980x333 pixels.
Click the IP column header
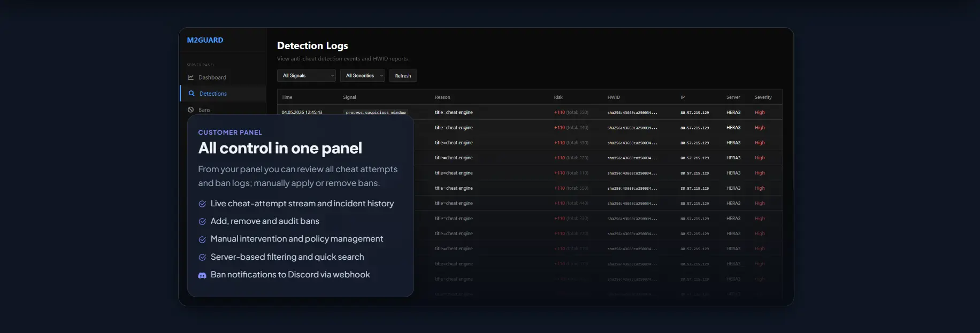[x=683, y=97]
